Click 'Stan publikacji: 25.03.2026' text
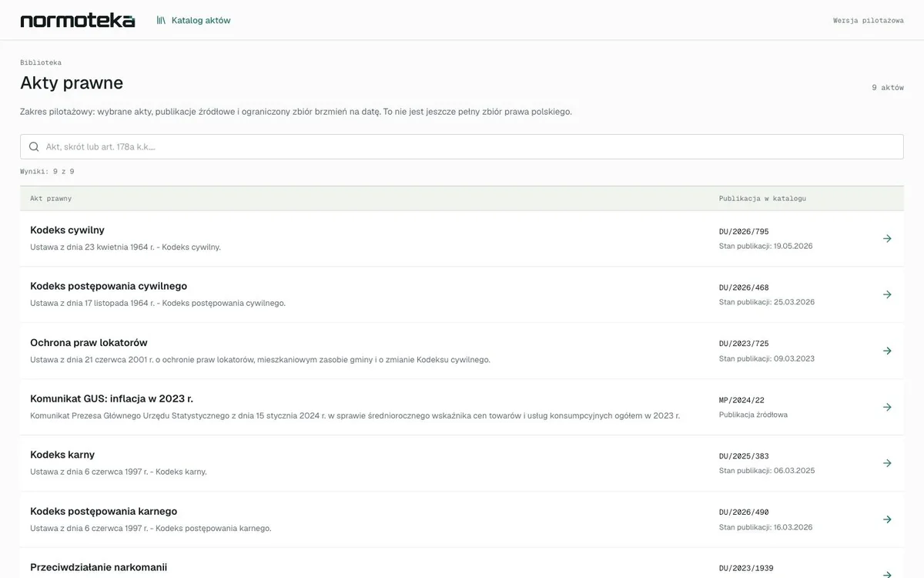Viewport: 924px width, 578px height. tap(767, 302)
